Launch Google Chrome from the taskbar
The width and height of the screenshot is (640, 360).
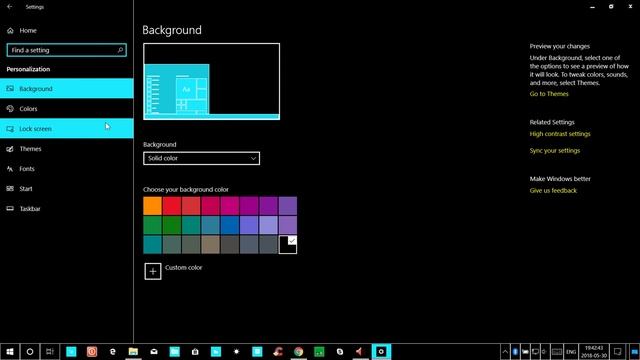pos(298,351)
